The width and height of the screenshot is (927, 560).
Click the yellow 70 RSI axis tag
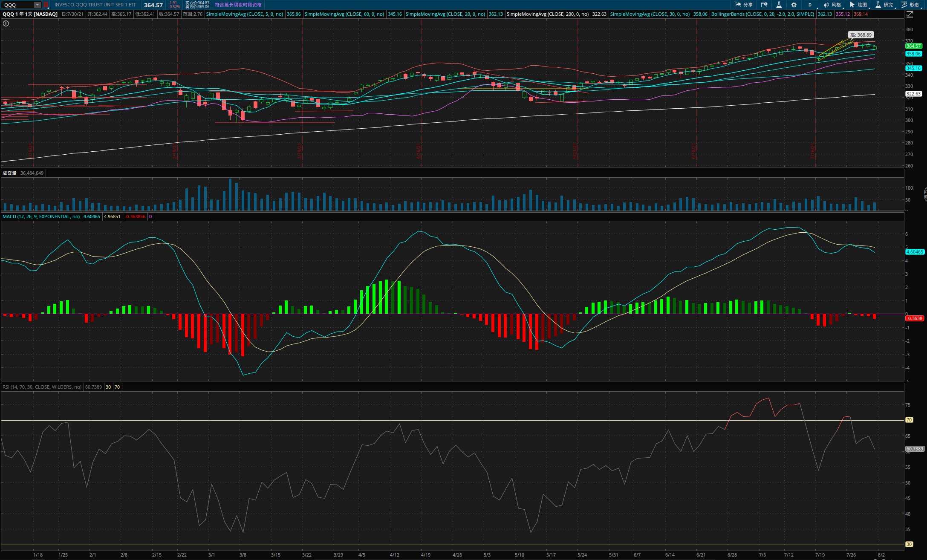(909, 420)
